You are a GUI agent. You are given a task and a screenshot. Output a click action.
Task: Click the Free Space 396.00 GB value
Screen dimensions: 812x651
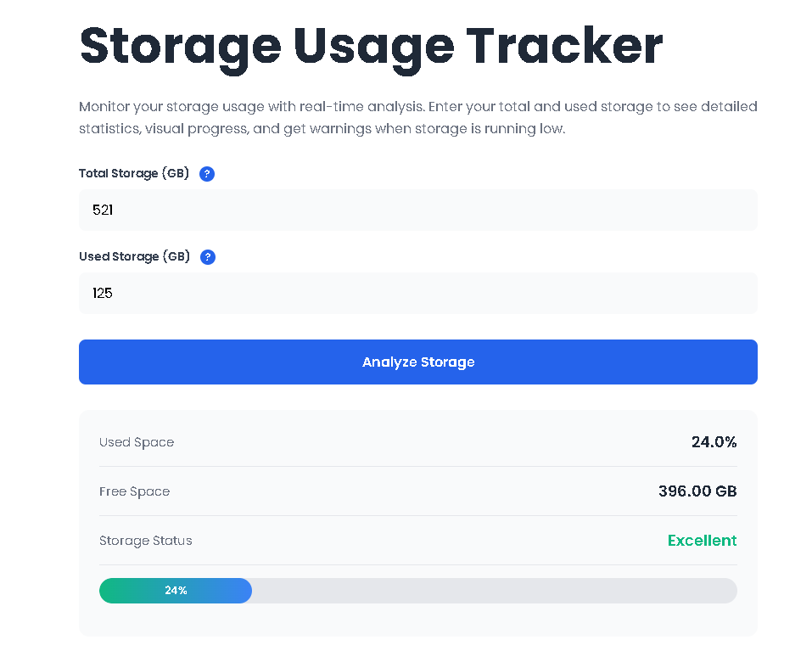(697, 491)
